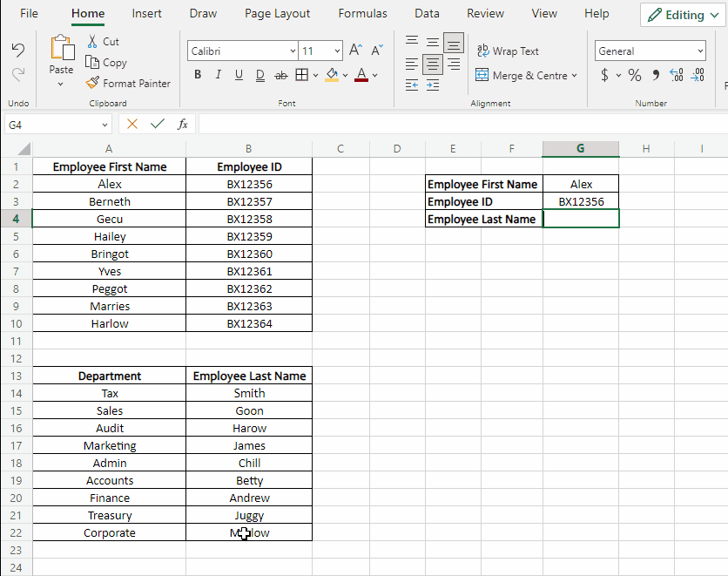
Task: Toggle top vertical alignment
Action: click(x=411, y=39)
